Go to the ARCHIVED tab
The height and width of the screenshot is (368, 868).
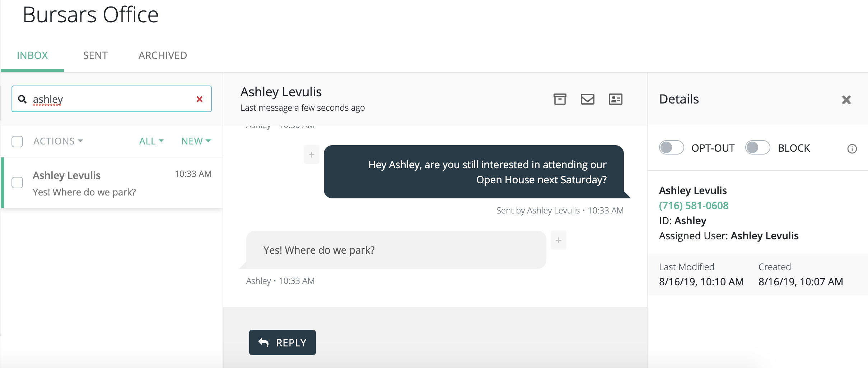pyautogui.click(x=163, y=55)
